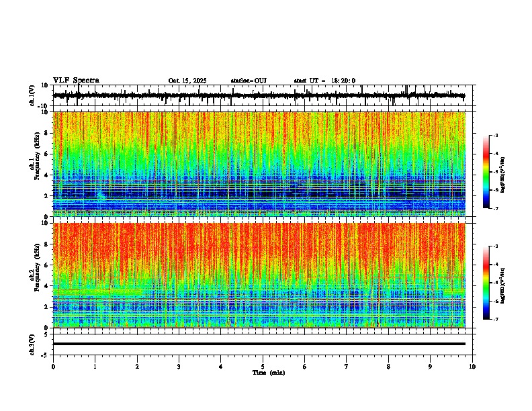Select the date "Oct. 15, 2025"
The height and width of the screenshot is (411, 532).
(x=187, y=81)
